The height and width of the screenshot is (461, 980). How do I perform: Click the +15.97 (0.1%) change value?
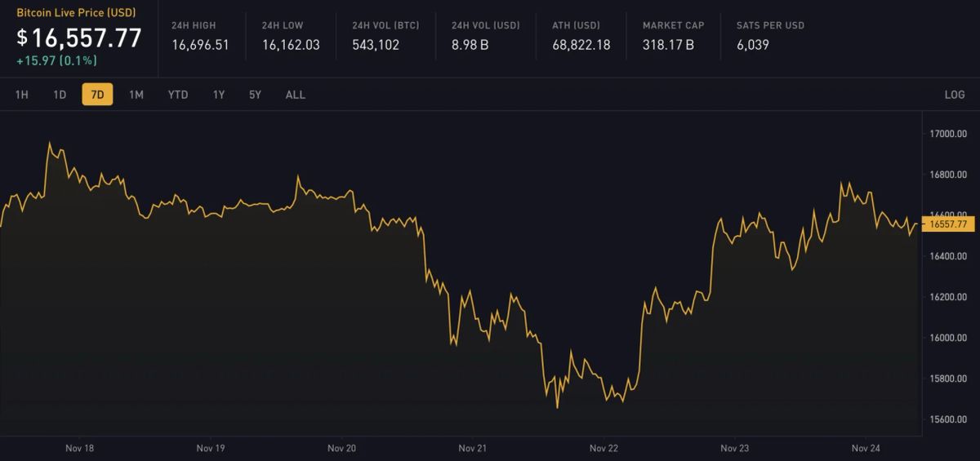pyautogui.click(x=56, y=60)
